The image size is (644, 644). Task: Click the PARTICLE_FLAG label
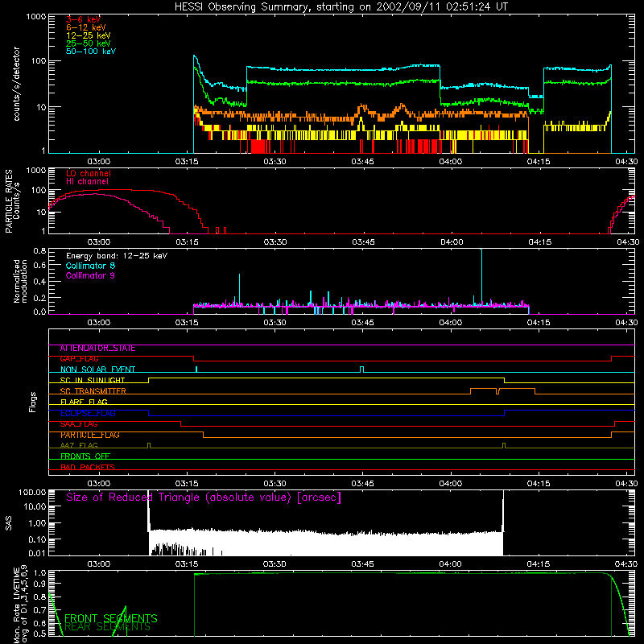coord(90,435)
